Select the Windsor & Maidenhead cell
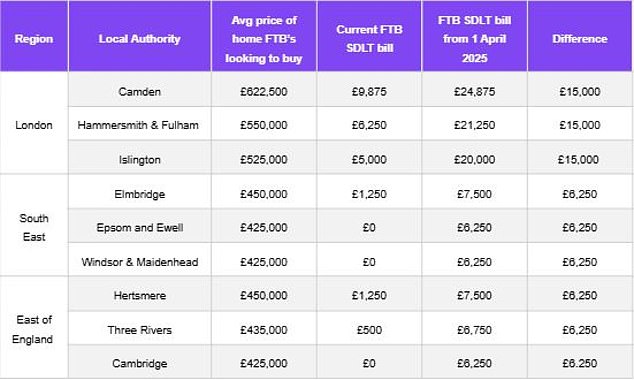The height and width of the screenshot is (380, 634). pyautogui.click(x=139, y=260)
